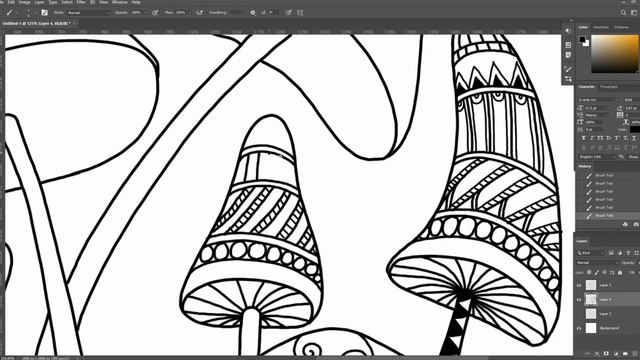Open the workspace switcher icon
640x360 pixels.
pos(634,13)
